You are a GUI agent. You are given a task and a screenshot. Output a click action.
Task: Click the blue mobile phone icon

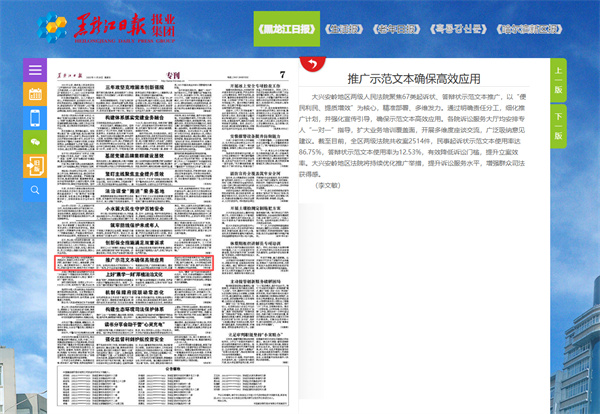[x=35, y=118]
